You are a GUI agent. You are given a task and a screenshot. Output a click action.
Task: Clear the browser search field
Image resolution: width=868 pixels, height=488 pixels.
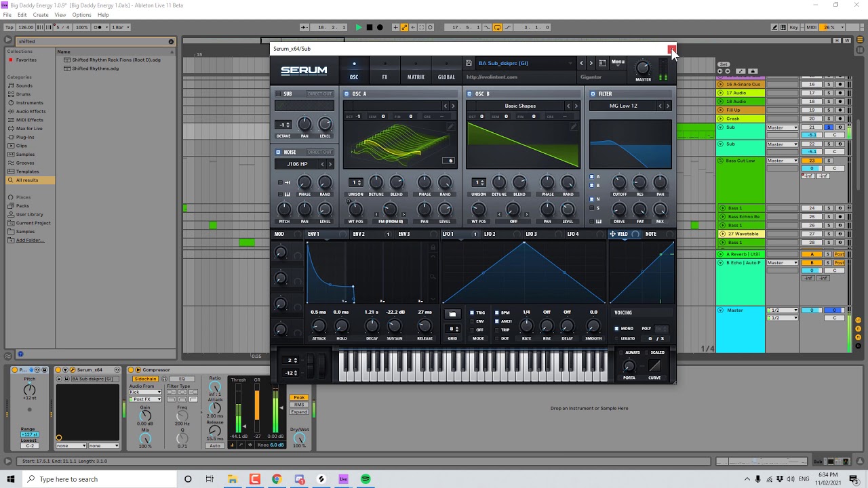click(x=171, y=41)
